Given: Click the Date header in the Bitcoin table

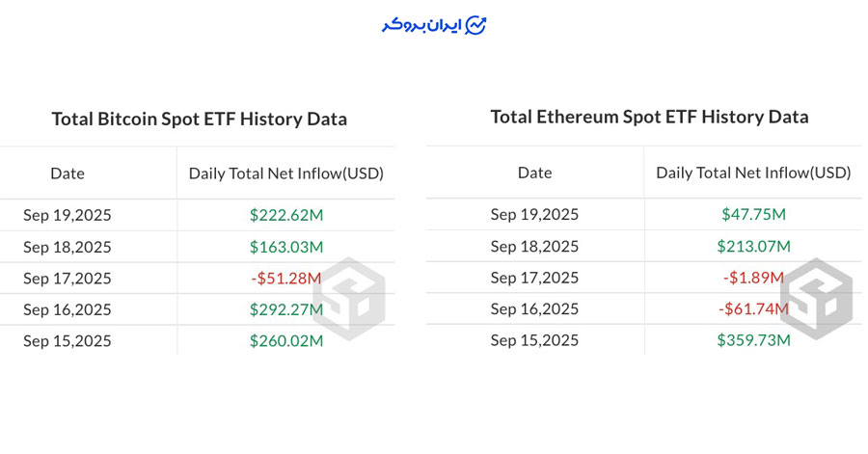Looking at the screenshot, I should 68,174.
